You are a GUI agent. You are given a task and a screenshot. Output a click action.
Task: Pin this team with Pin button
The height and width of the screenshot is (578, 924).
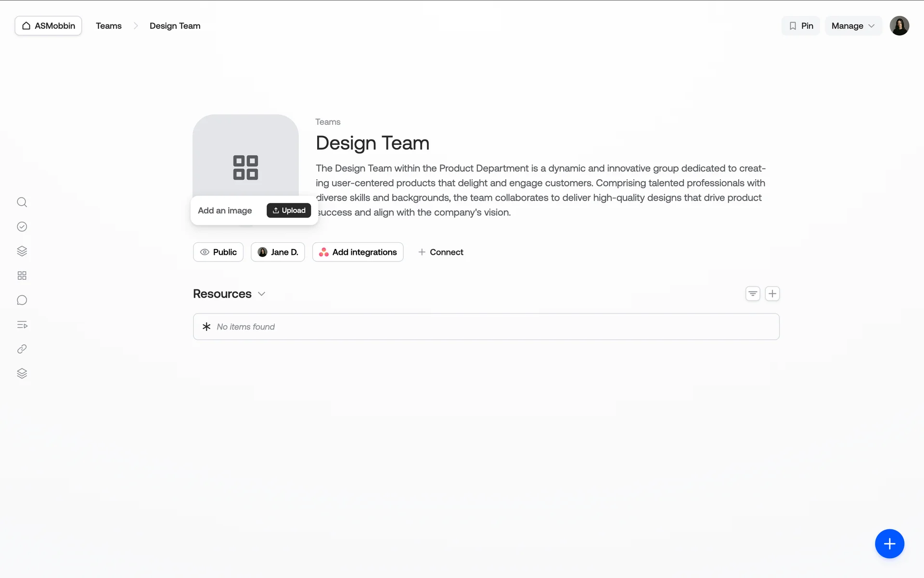click(801, 26)
